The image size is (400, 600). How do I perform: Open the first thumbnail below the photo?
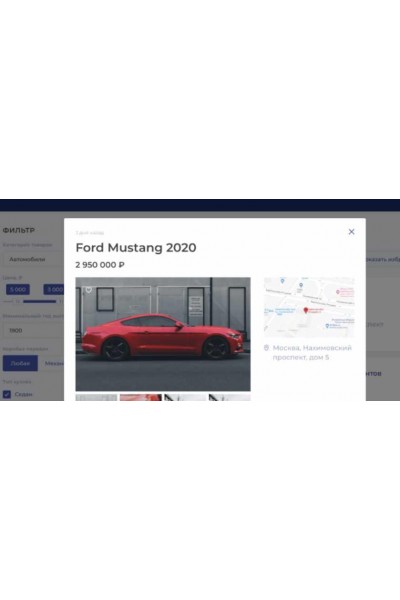point(96,398)
